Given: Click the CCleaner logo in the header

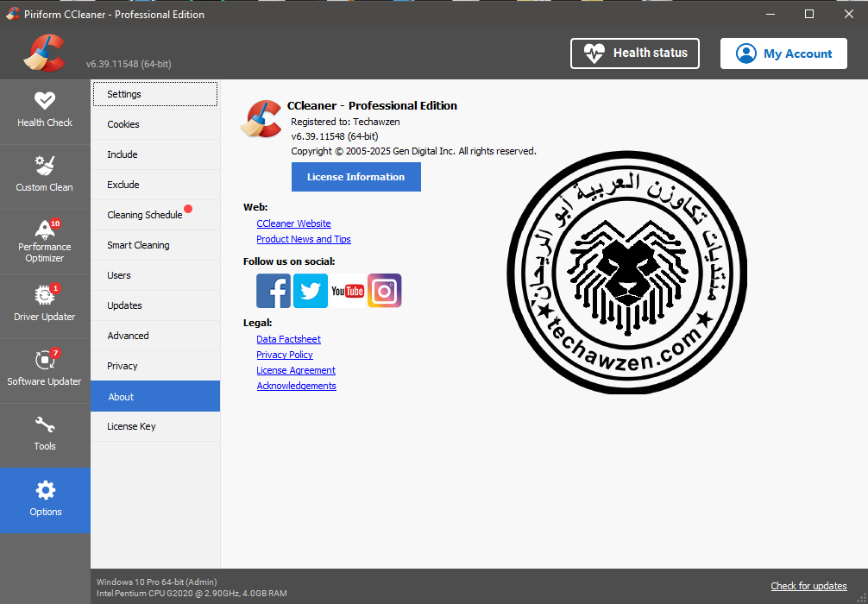Looking at the screenshot, I should (x=44, y=53).
